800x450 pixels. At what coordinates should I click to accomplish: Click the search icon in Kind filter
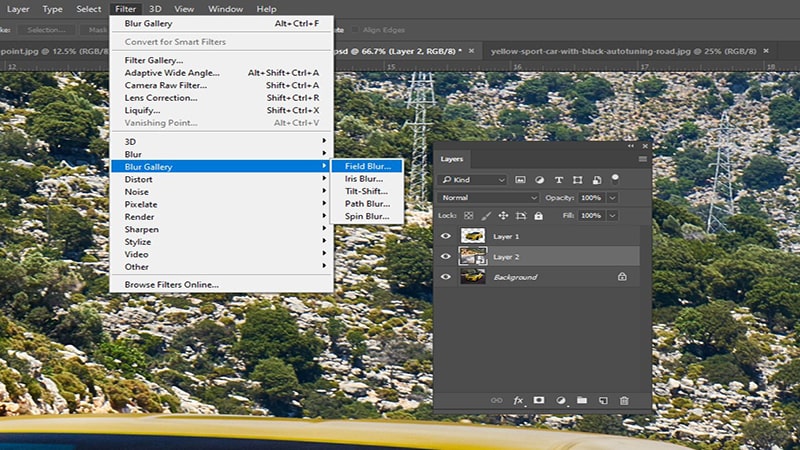(x=447, y=180)
